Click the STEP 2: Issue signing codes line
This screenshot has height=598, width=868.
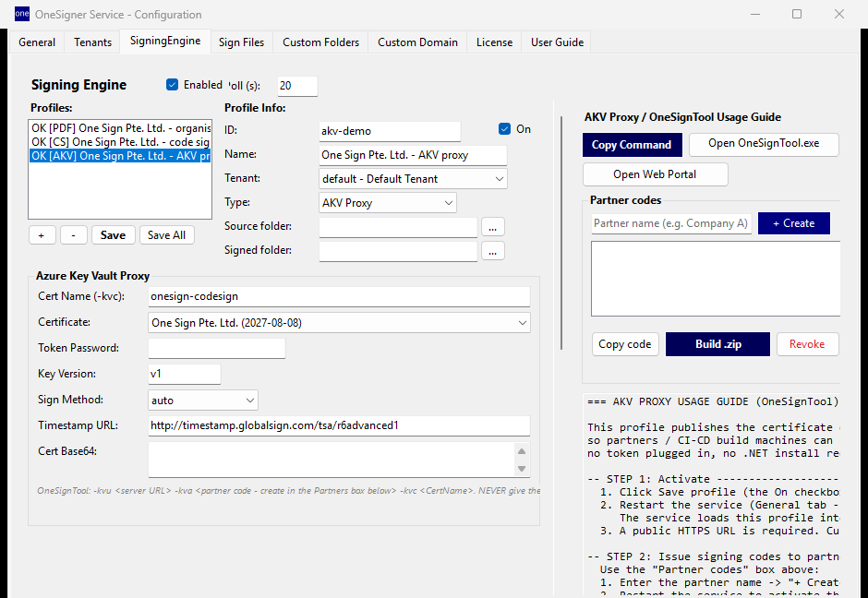713,556
